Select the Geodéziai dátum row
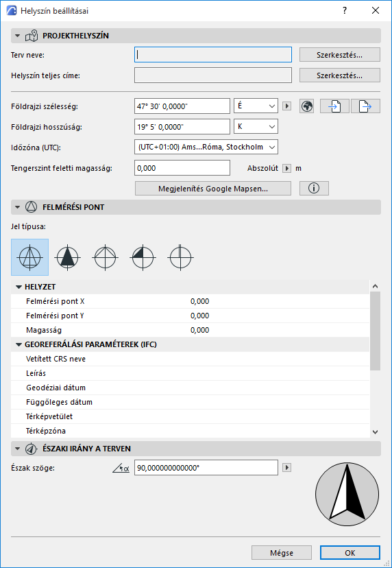Viewport: 392px width, 568px height. pos(191,388)
